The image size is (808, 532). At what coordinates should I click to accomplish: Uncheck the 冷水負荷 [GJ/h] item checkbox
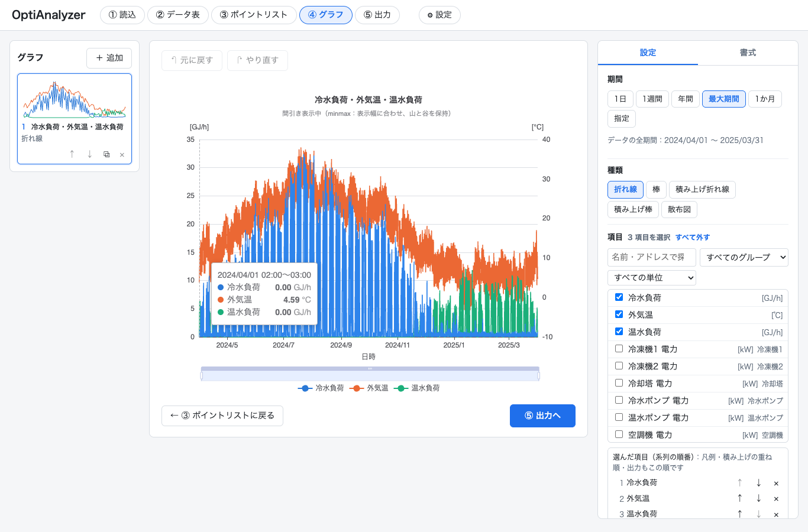[619, 297]
